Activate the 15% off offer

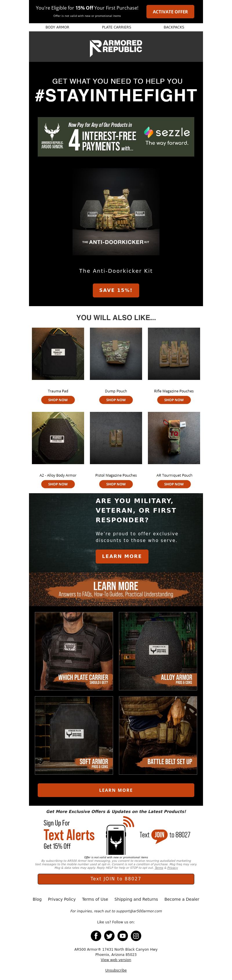point(170,12)
